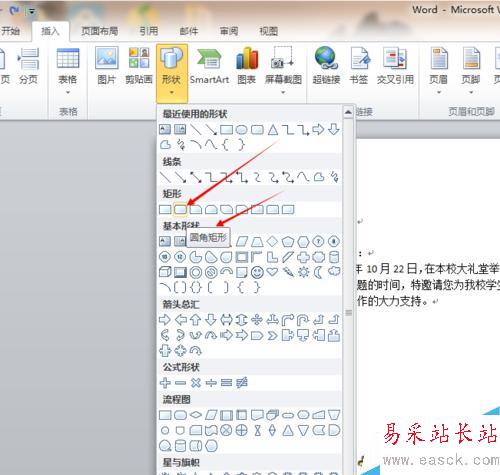This screenshot has width=500, height=475.
Task: Select the quad arrow under 箭头总汇
Action: click(x=257, y=320)
